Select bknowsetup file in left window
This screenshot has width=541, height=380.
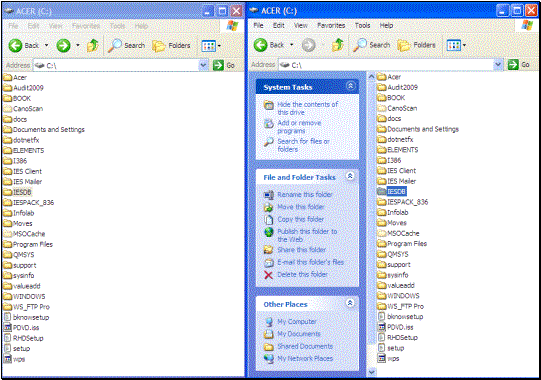point(26,317)
